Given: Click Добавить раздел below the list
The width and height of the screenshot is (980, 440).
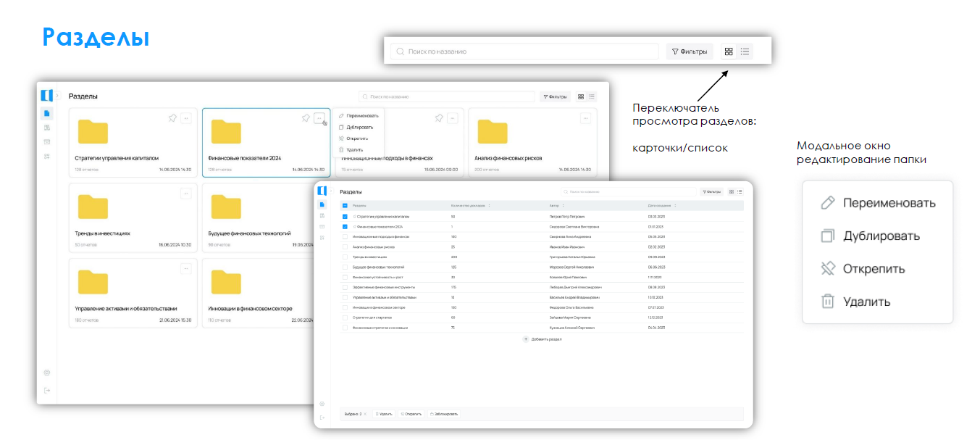Looking at the screenshot, I should [x=543, y=339].
